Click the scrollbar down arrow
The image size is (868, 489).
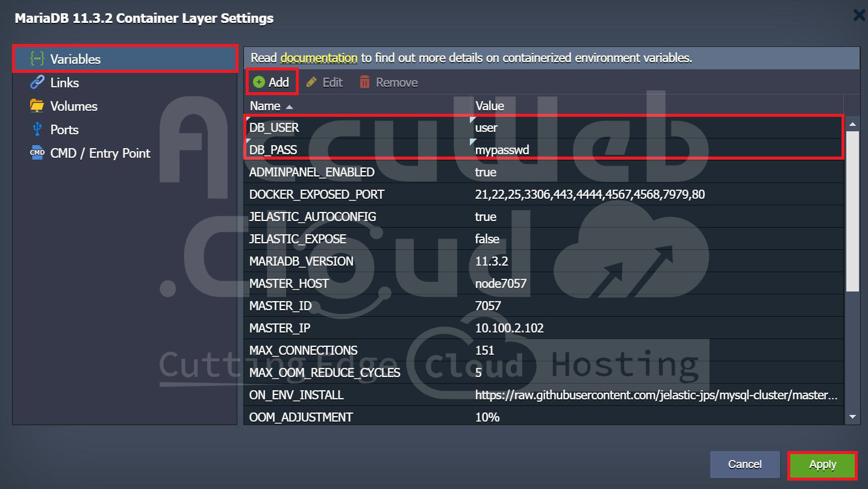click(x=852, y=417)
